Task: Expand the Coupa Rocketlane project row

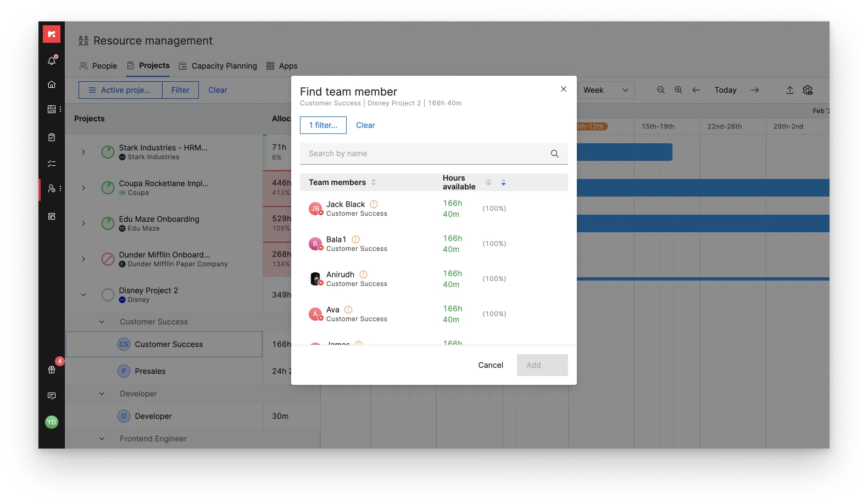Action: (84, 188)
